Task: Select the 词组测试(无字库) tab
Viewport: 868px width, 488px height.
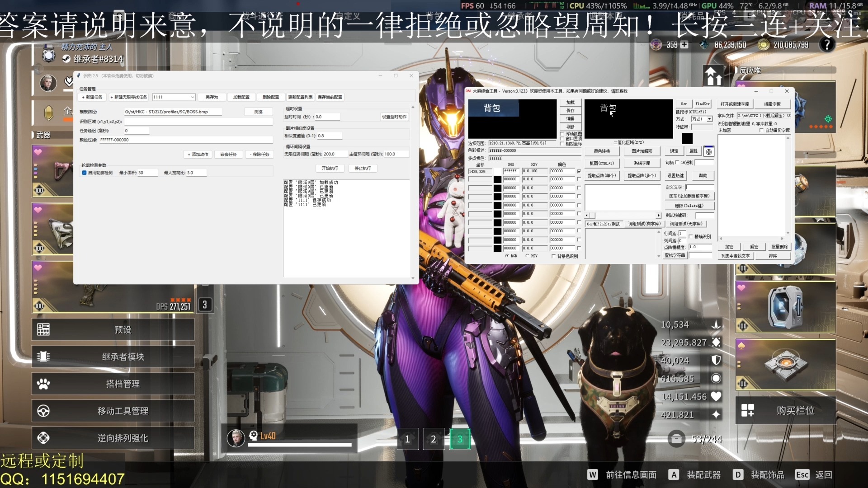Action: [x=686, y=224]
